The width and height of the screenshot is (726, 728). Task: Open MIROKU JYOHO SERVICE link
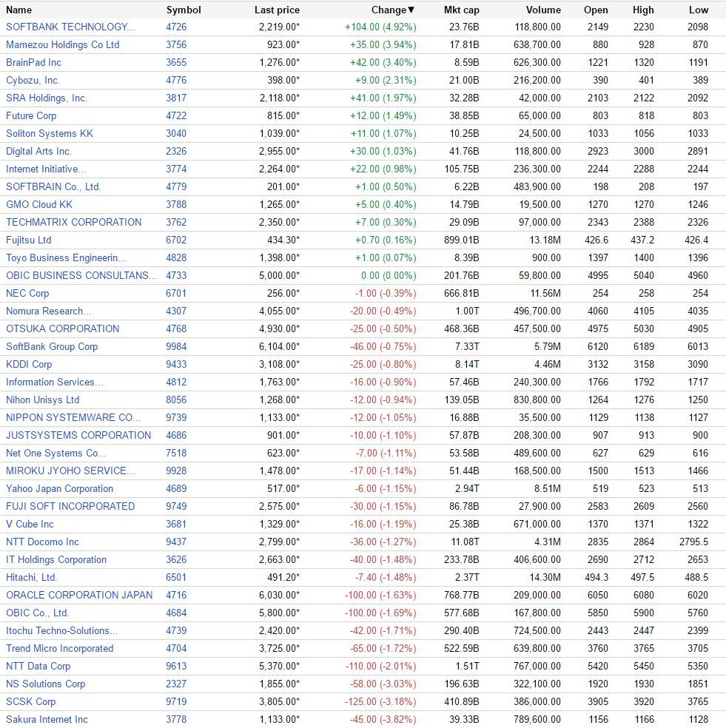click(x=70, y=471)
